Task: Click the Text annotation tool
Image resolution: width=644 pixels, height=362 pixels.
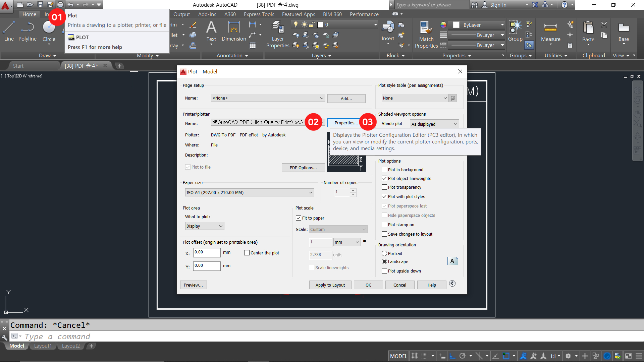Action: (x=211, y=31)
